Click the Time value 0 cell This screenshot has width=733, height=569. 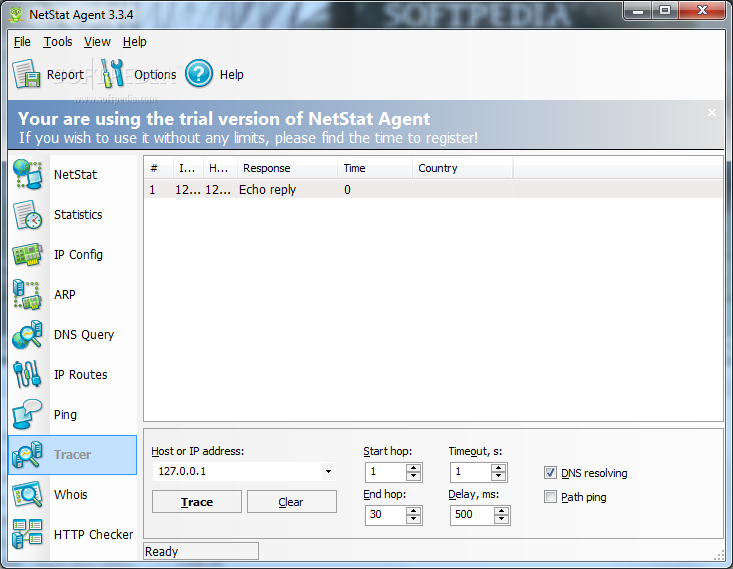[347, 190]
